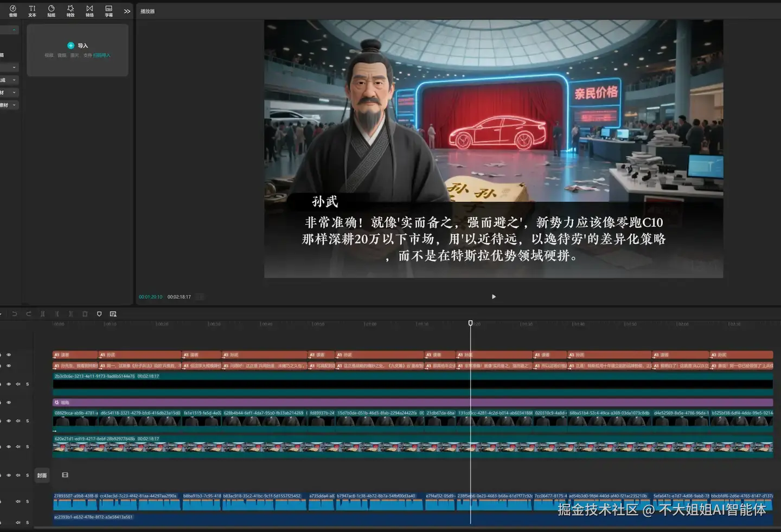This screenshot has height=532, width=781.
Task: Click the 00:10 mark on the timeline ruler
Action: point(110,324)
